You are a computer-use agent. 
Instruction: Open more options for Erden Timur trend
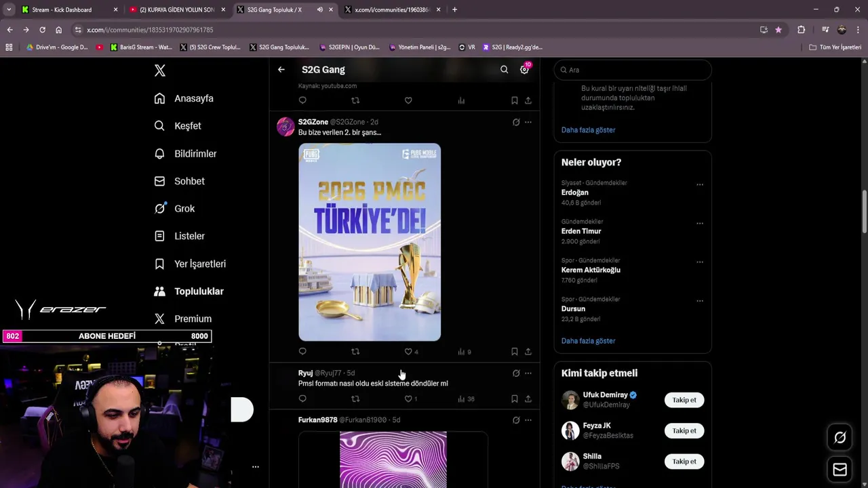pos(700,223)
